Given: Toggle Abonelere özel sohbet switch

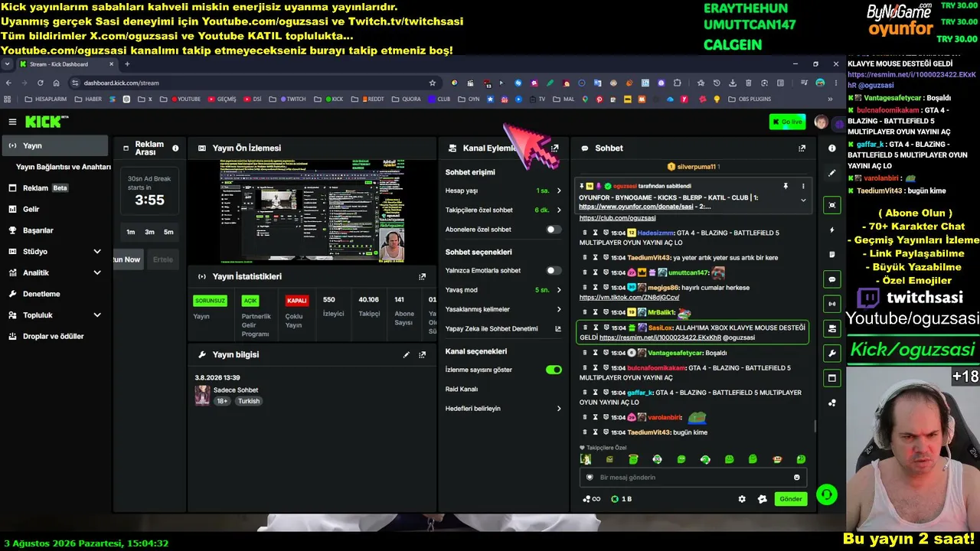Looking at the screenshot, I should click(553, 230).
